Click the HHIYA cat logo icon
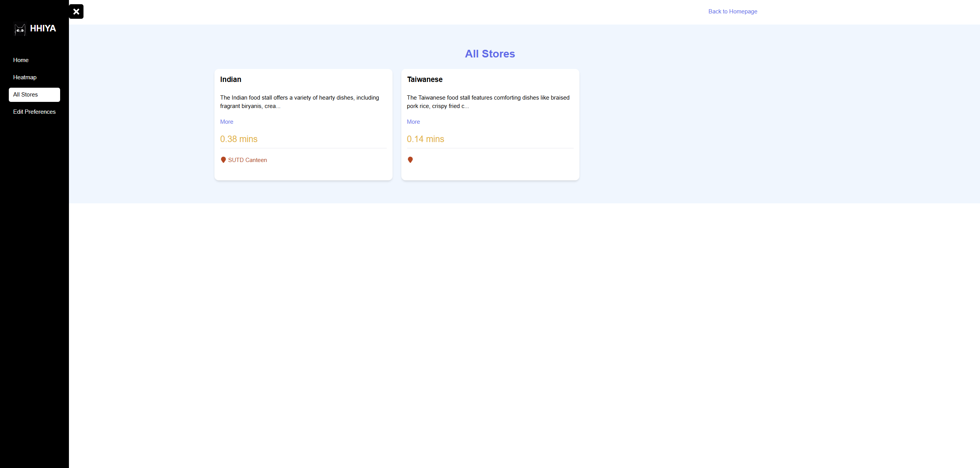Viewport: 980px width, 468px height. click(20, 29)
